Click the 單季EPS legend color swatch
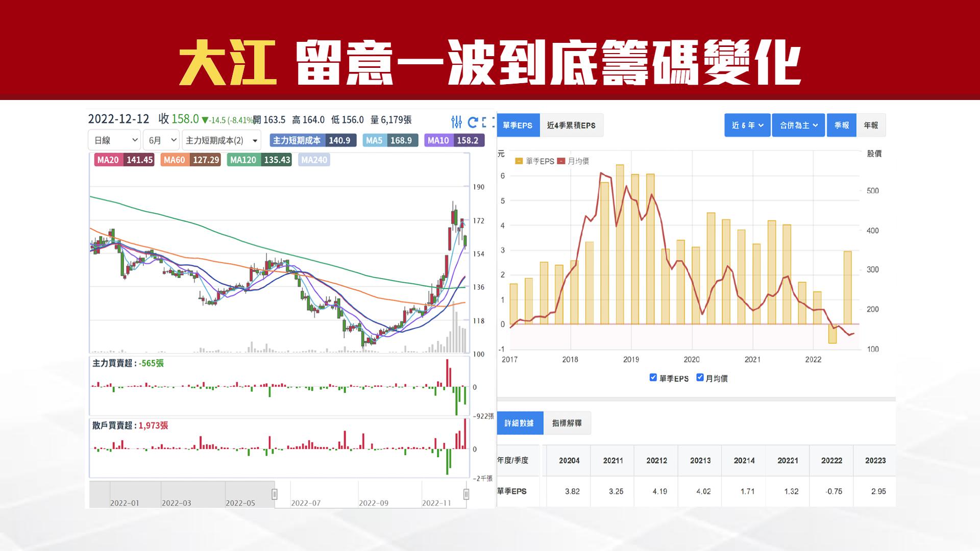 [x=519, y=161]
